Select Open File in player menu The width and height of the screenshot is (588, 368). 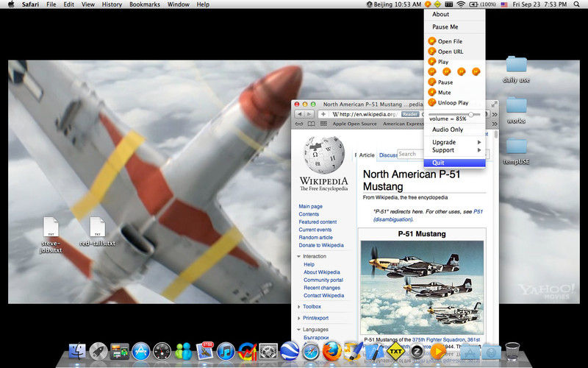click(x=454, y=41)
